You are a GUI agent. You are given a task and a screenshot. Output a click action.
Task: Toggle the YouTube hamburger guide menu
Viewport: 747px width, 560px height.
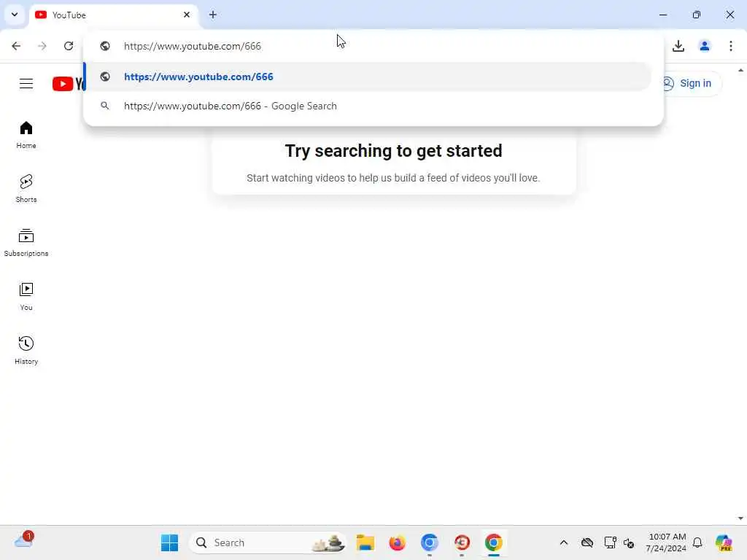click(x=26, y=83)
